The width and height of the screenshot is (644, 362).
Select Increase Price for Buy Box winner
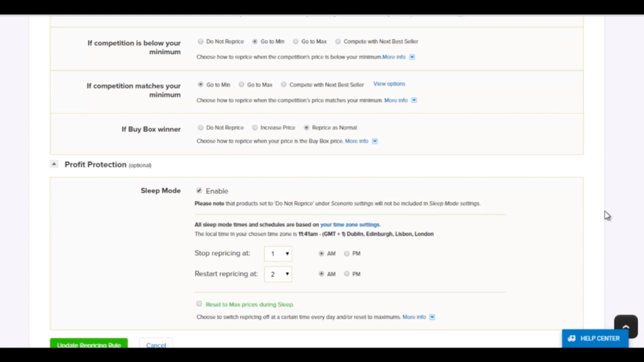pos(255,128)
